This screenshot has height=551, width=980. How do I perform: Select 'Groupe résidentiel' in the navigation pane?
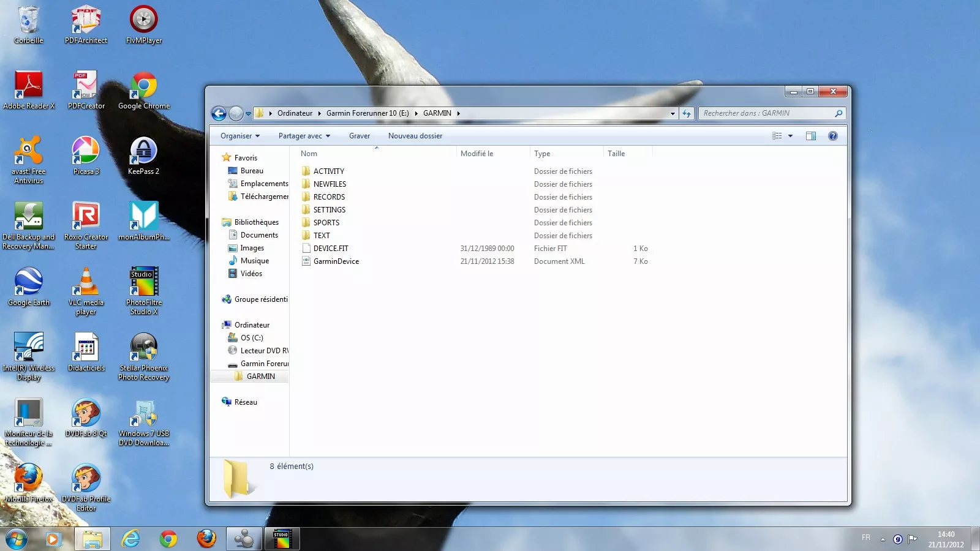[261, 299]
